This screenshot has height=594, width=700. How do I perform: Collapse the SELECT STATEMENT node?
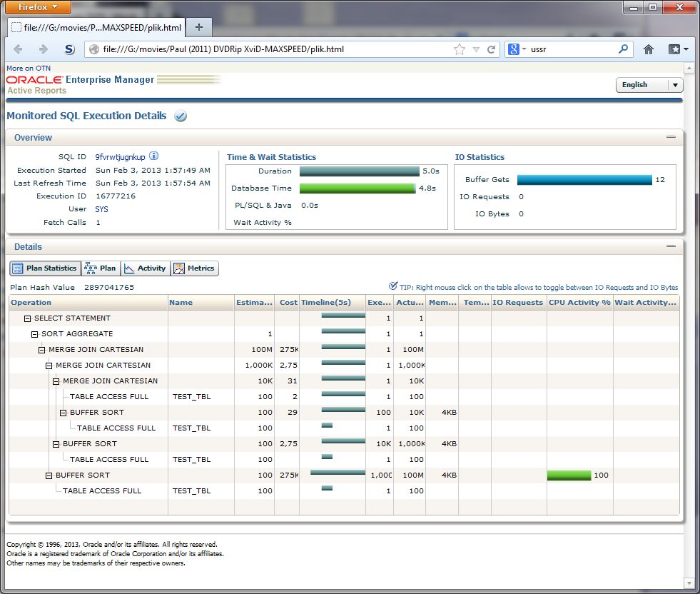pyautogui.click(x=27, y=318)
